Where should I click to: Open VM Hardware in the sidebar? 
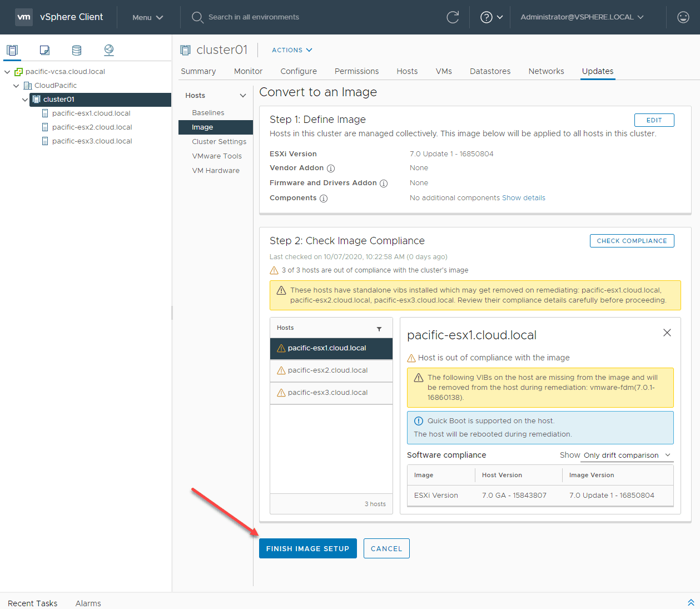[216, 171]
